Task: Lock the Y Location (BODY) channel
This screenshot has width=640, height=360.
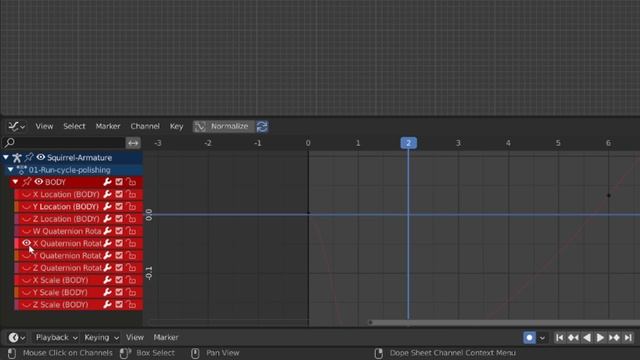Action: click(131, 206)
